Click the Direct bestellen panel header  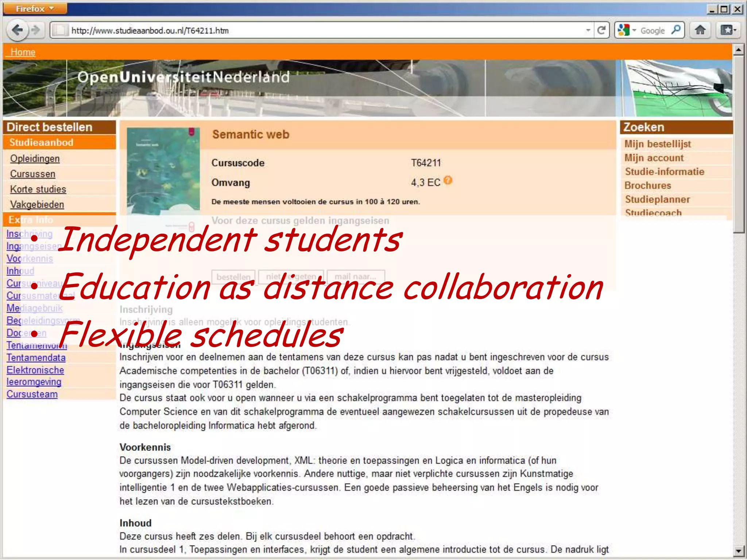(59, 127)
